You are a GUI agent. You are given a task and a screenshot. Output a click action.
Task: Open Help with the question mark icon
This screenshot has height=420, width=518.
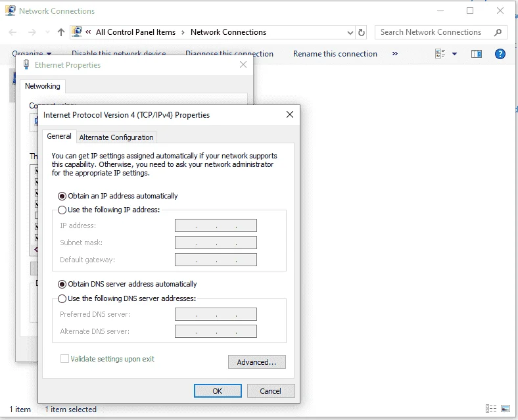(500, 53)
